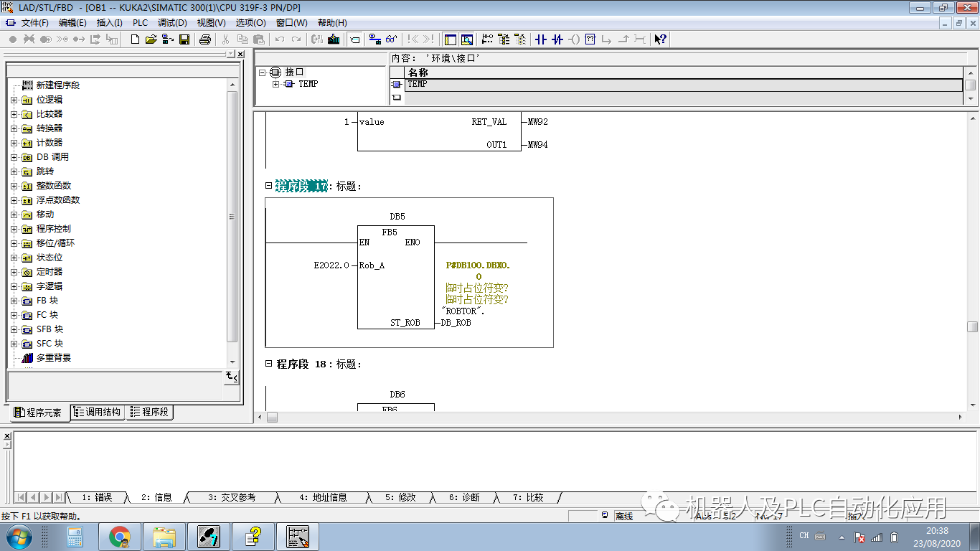Open File Explorer from the taskbar

click(x=164, y=537)
